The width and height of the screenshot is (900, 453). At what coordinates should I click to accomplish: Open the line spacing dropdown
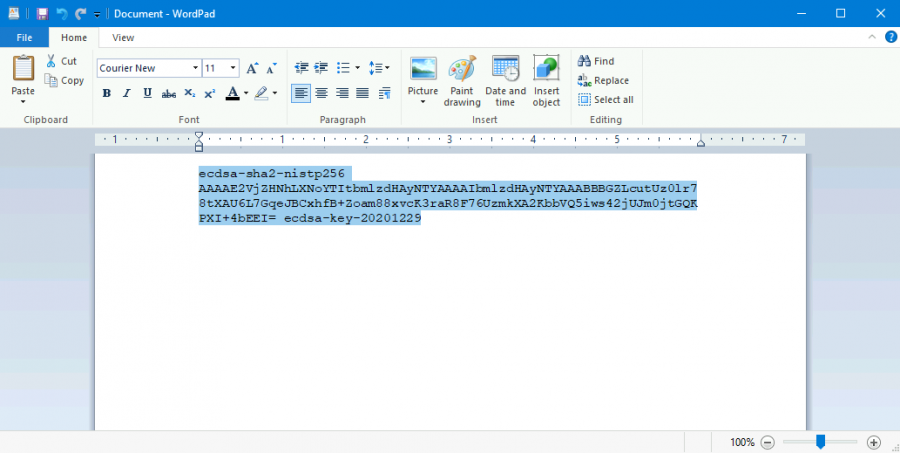(x=379, y=68)
